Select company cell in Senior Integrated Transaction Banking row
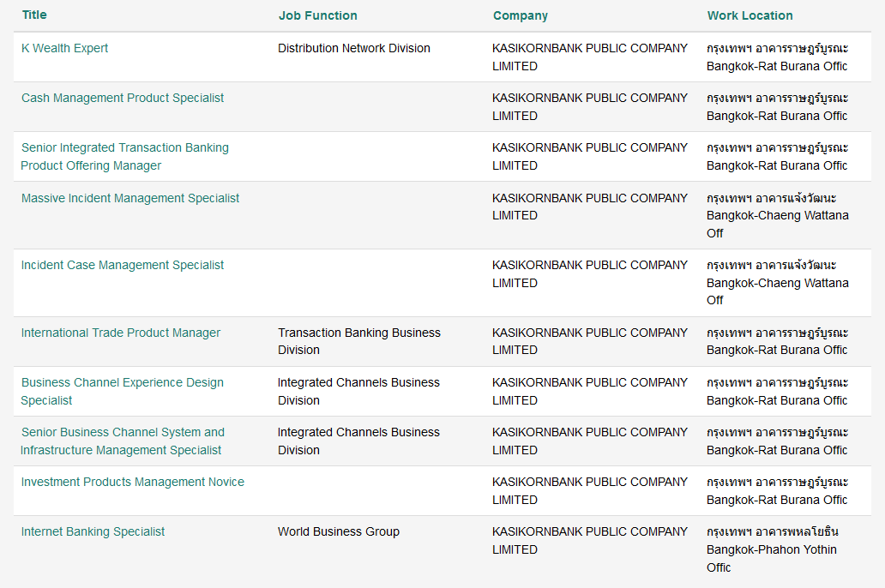Screen dimensions: 885x588 (x=590, y=157)
